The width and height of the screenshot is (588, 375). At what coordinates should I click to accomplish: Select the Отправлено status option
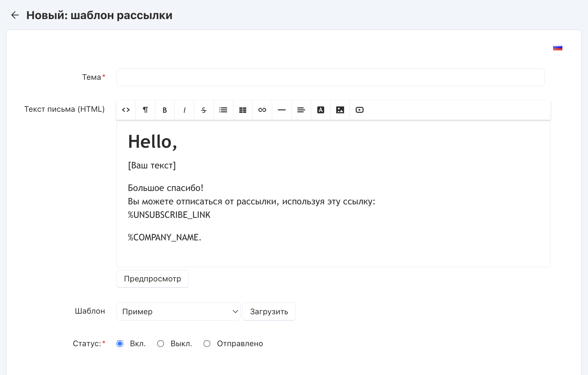[x=207, y=344]
